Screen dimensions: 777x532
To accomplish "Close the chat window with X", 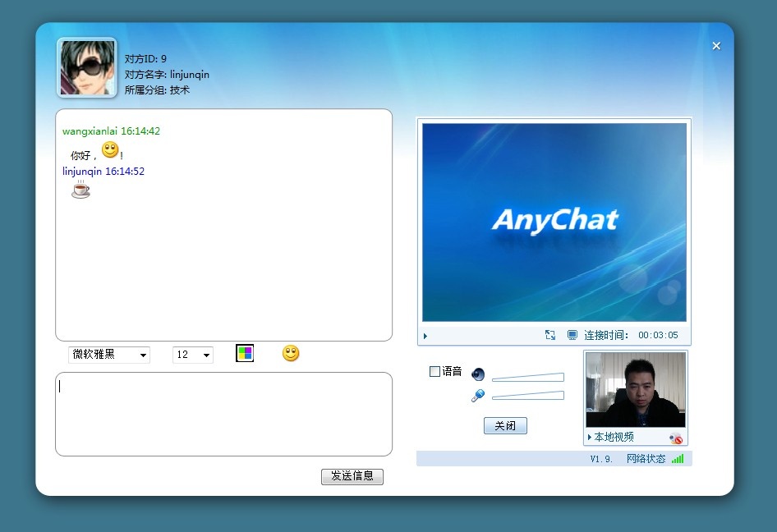I will point(716,46).
